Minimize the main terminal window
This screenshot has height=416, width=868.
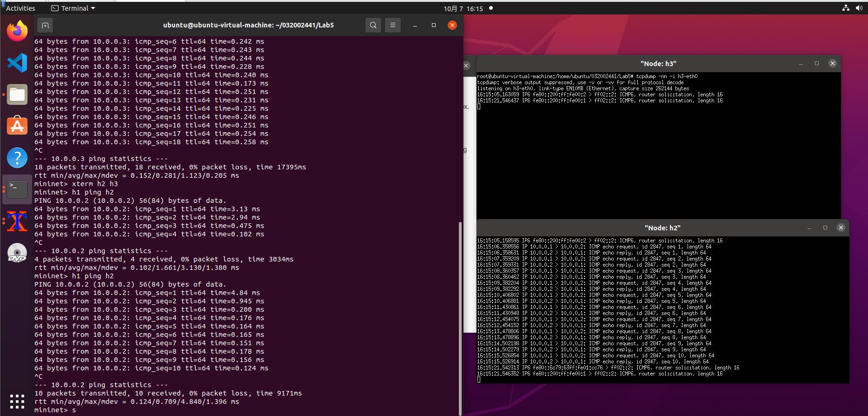[x=415, y=25]
